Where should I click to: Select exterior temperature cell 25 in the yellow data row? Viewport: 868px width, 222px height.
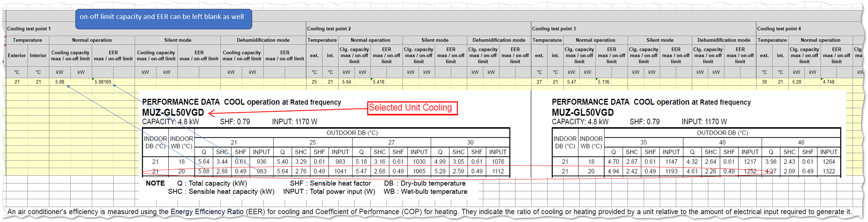click(314, 82)
